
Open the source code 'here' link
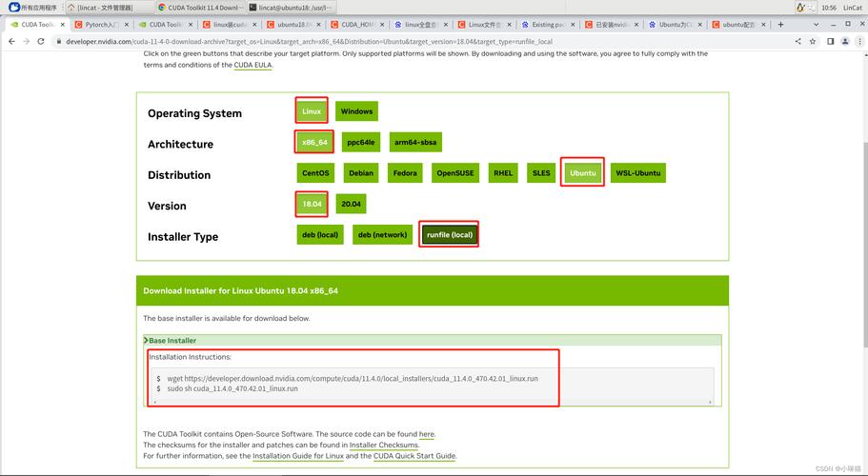(x=426, y=434)
